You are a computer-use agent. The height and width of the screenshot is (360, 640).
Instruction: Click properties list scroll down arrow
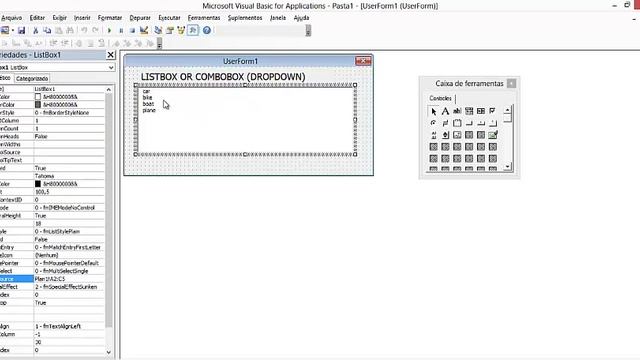pyautogui.click(x=109, y=352)
